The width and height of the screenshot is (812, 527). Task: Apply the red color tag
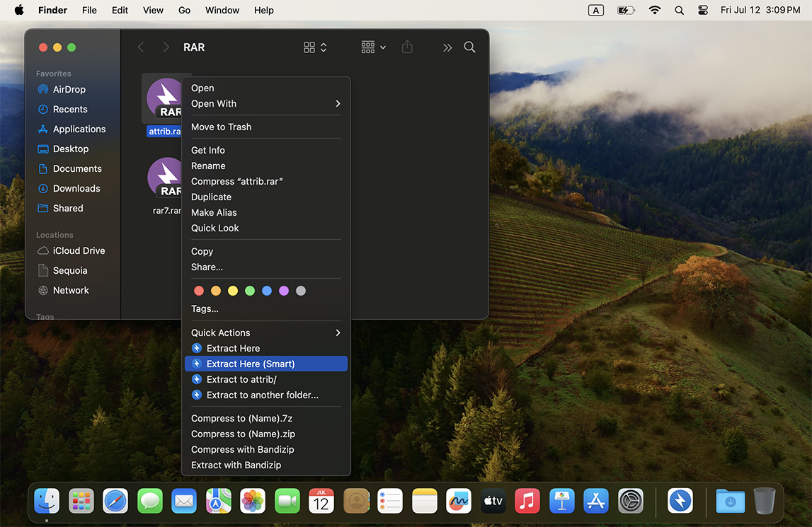pos(199,291)
